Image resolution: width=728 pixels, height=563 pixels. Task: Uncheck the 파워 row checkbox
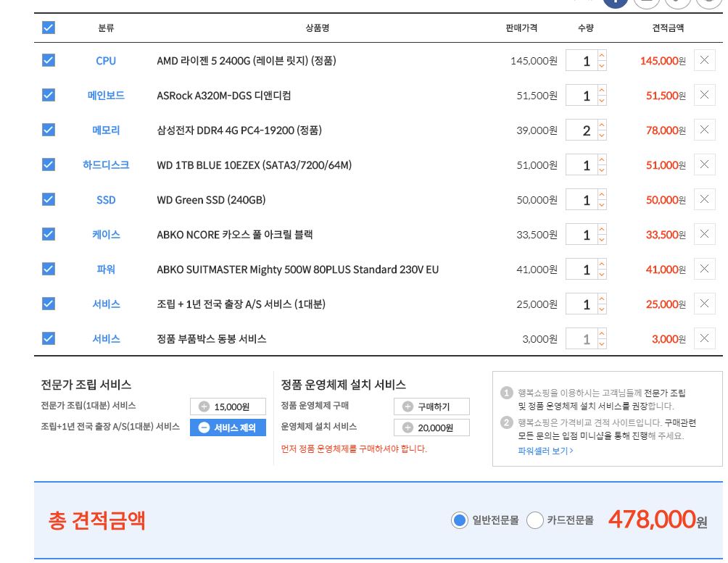pyautogui.click(x=49, y=269)
